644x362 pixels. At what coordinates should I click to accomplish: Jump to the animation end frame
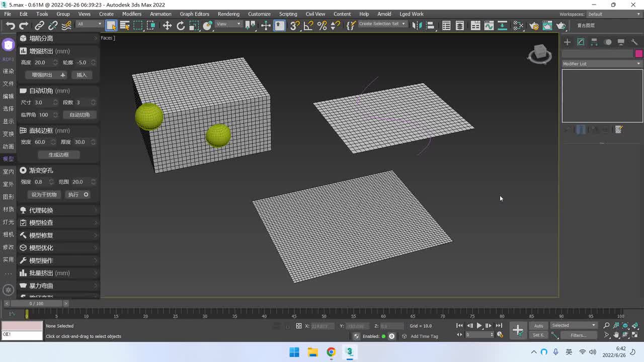point(499,326)
